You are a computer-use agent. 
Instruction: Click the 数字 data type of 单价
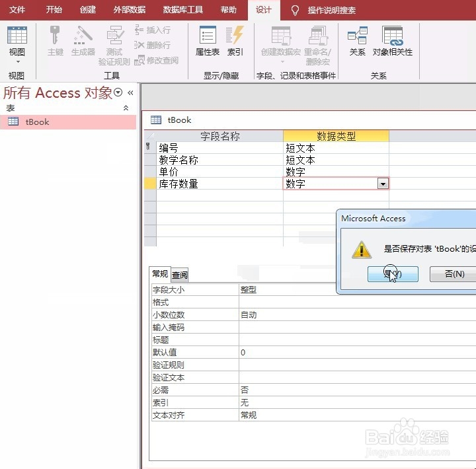[336, 172]
